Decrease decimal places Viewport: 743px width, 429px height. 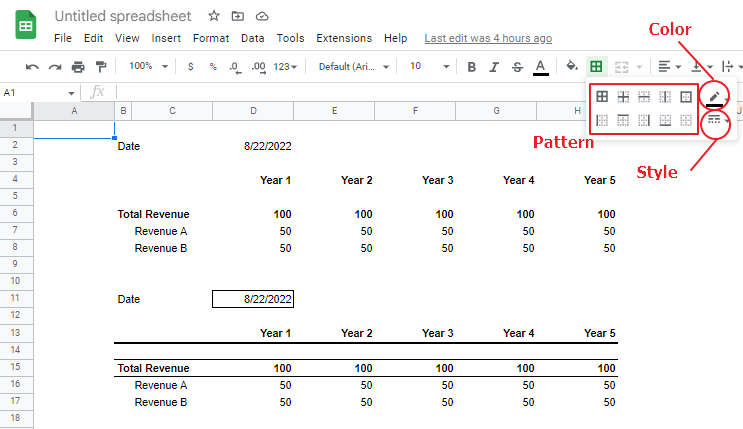coord(236,67)
